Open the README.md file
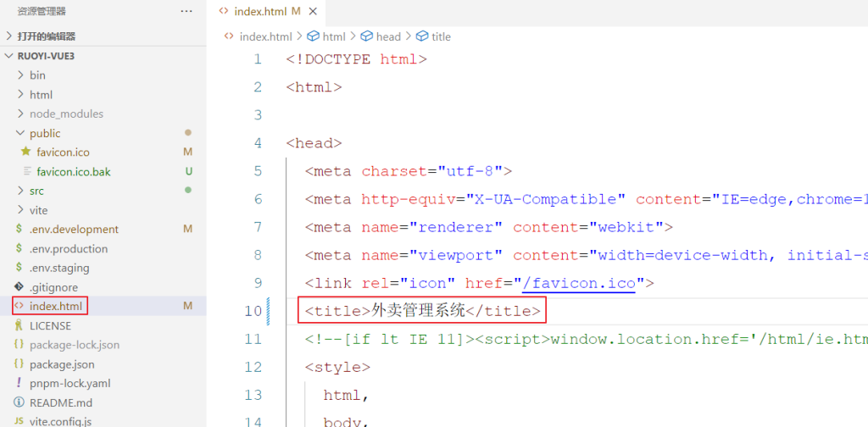 click(60, 402)
